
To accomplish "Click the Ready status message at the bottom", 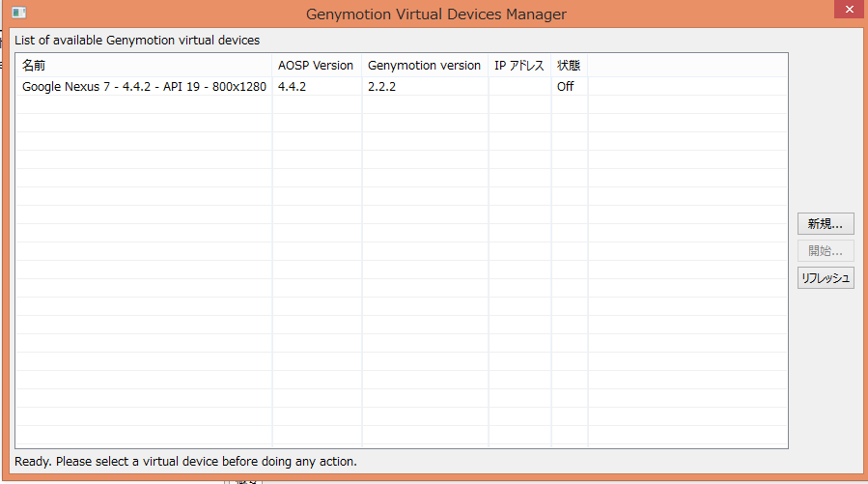I will pos(185,461).
